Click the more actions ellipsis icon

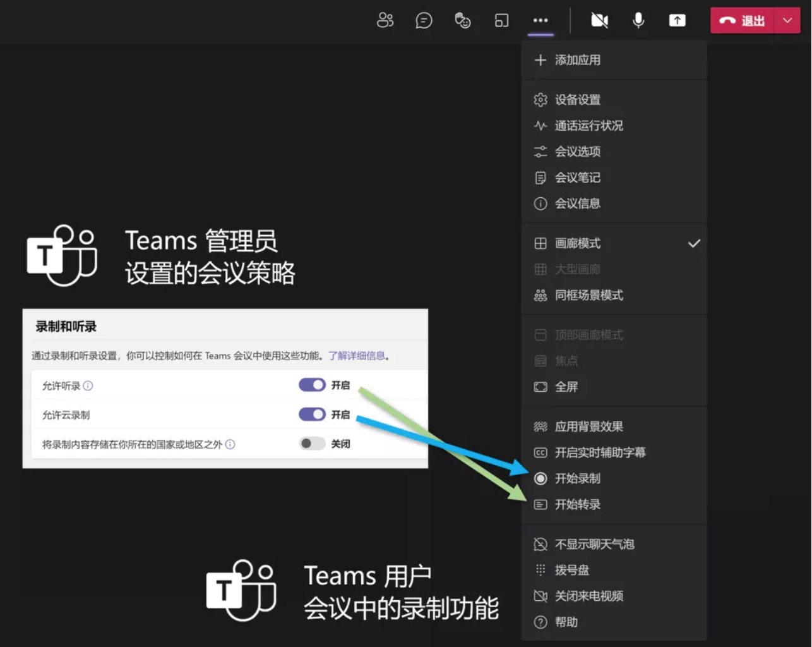(540, 20)
